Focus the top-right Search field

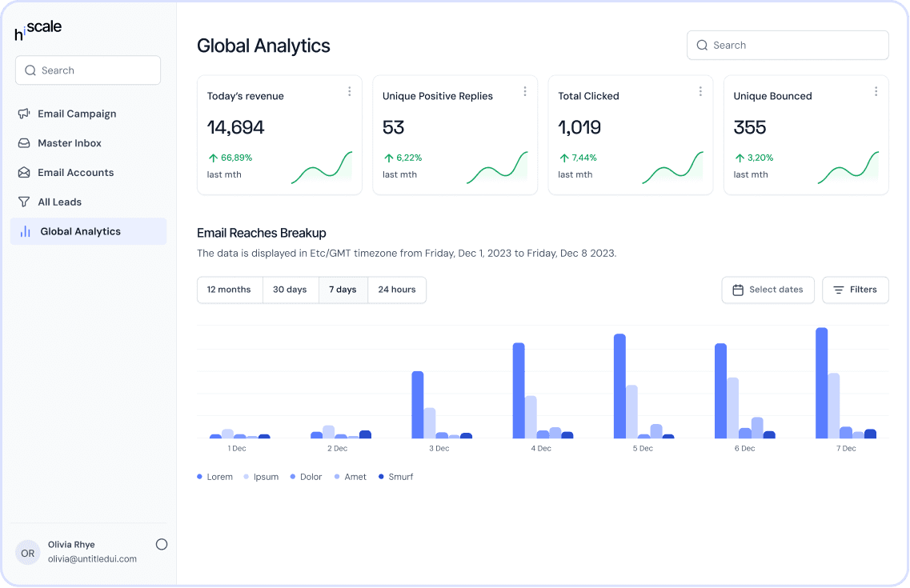[788, 46]
